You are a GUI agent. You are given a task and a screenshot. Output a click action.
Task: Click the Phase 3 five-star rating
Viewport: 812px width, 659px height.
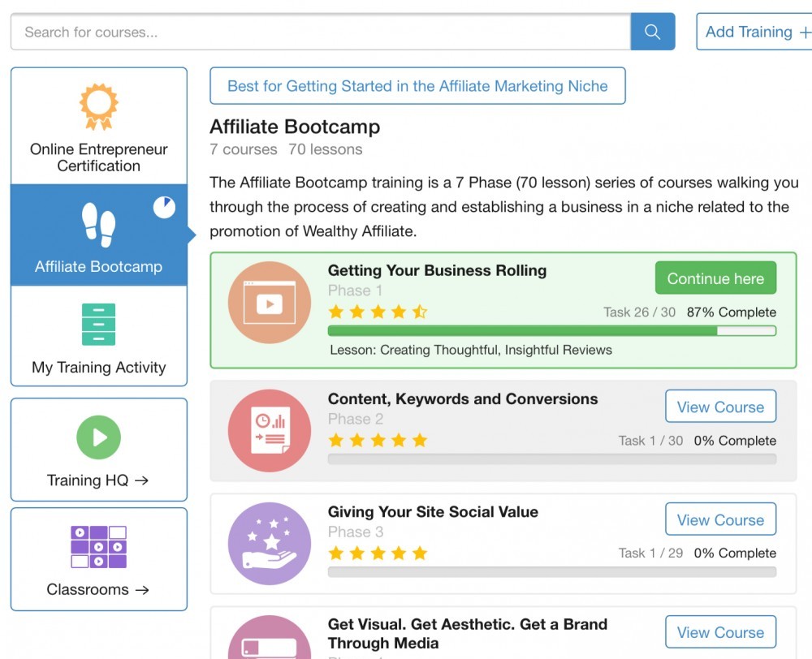click(x=378, y=553)
